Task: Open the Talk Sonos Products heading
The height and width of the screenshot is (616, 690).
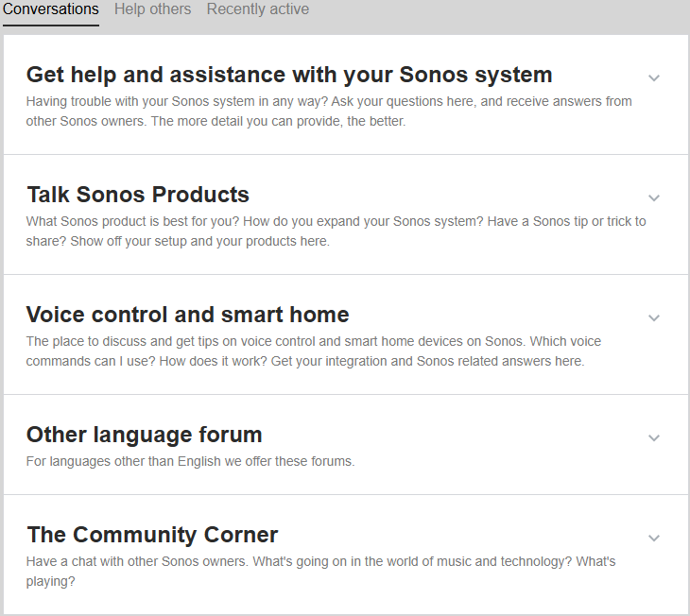Action: tap(138, 195)
